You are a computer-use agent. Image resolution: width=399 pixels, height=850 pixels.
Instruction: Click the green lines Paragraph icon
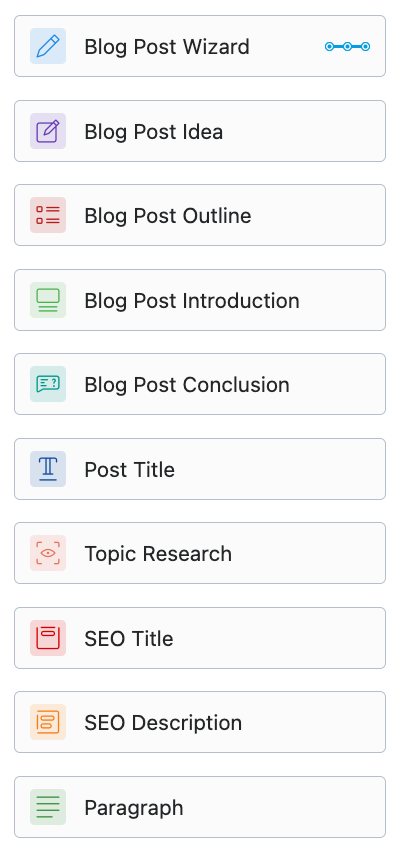tap(48, 807)
